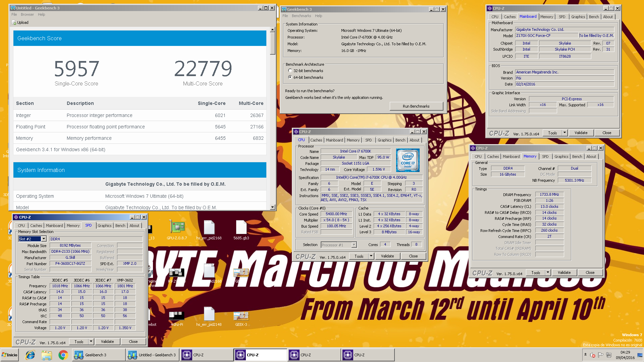Click the Geekbench 3 window title icon
Image resolution: width=644 pixels, height=362 pixels.
point(284,9)
